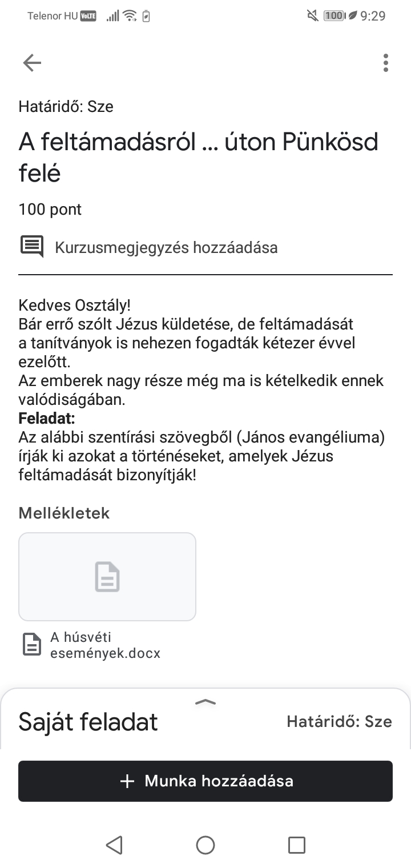Add a class comment via Kurzusmegjegyzés hozzáadása
The image size is (411, 868).
point(166,248)
